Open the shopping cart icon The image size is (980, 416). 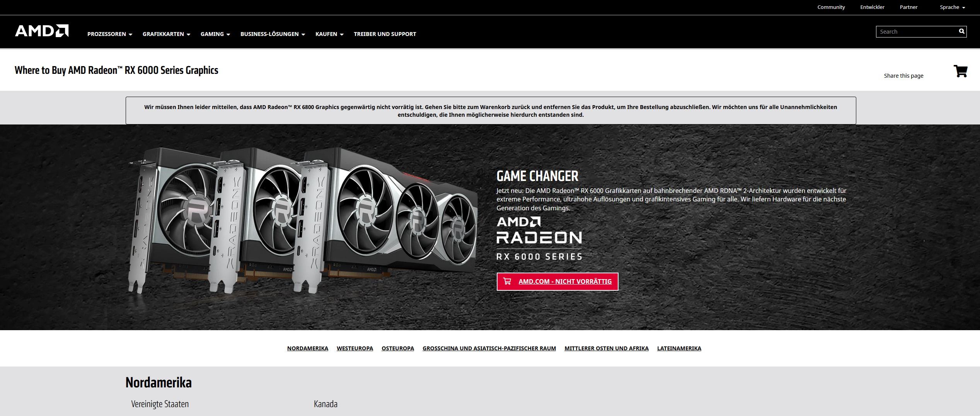click(x=960, y=71)
